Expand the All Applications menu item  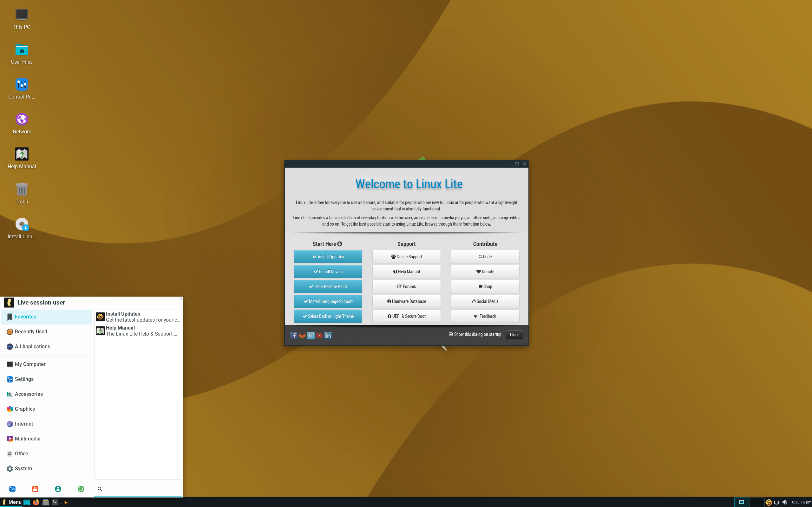32,346
